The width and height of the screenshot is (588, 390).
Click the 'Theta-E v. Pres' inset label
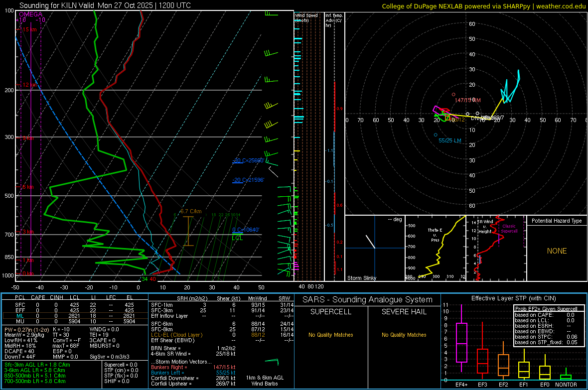pos(435,235)
